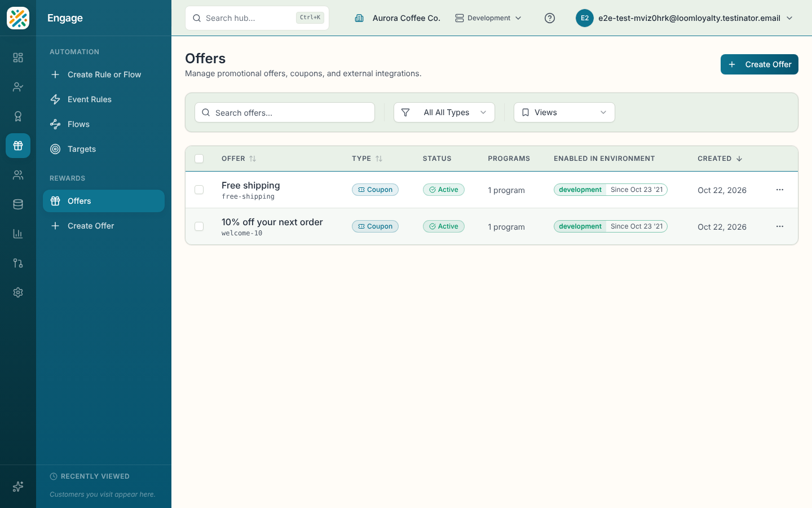
Task: Open row actions for 10% off offer
Action: pos(780,226)
